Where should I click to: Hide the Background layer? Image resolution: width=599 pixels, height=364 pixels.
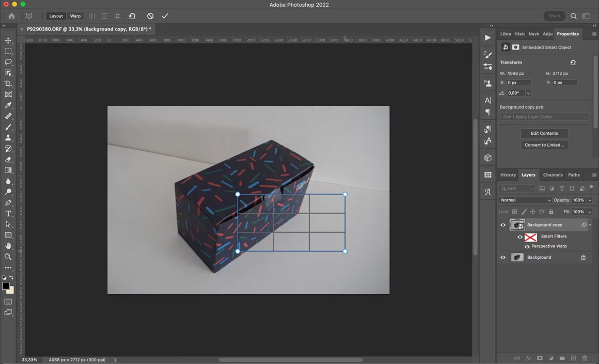point(503,258)
